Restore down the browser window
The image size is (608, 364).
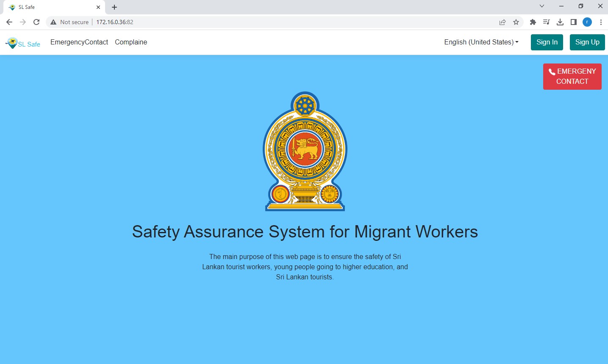tap(581, 6)
